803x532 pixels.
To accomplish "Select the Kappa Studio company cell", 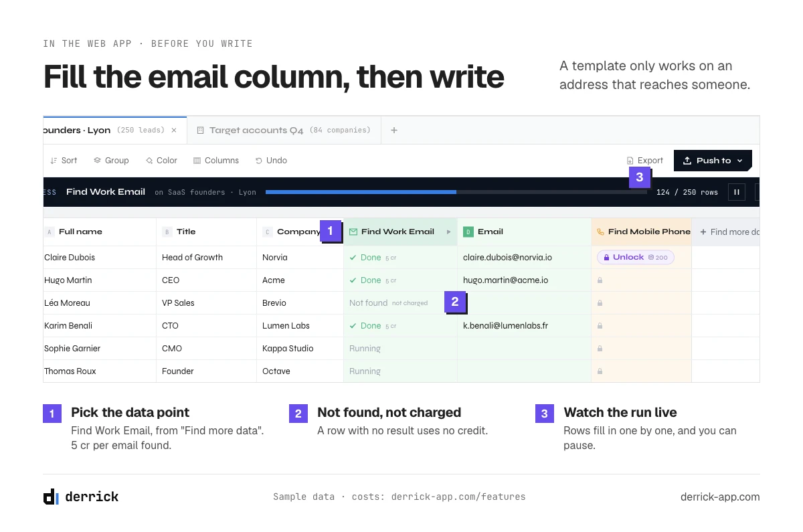I will pyautogui.click(x=300, y=349).
